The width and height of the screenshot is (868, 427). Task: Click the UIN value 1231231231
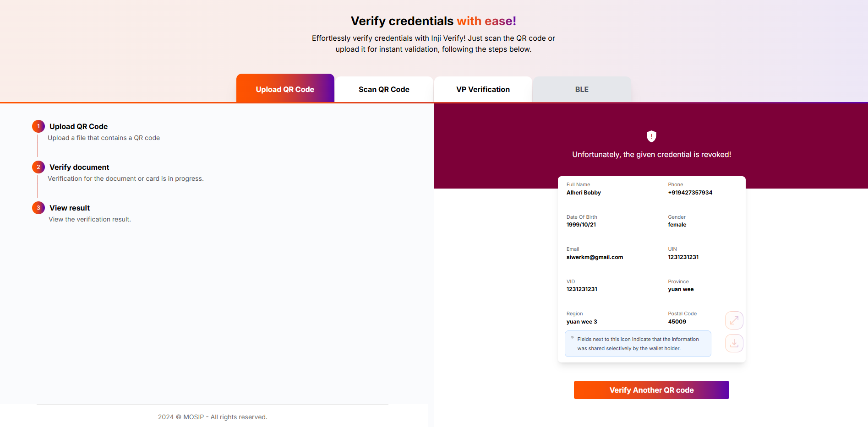pos(683,257)
